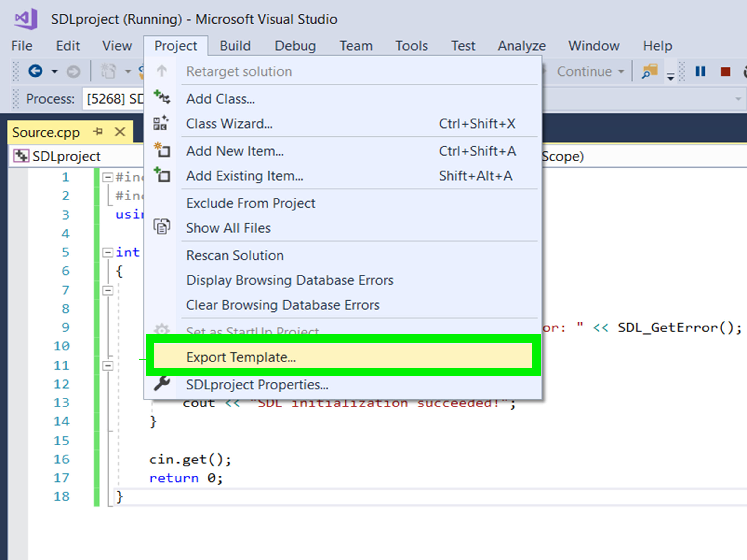This screenshot has width=747, height=560.
Task: Open the Team menu
Action: click(356, 46)
